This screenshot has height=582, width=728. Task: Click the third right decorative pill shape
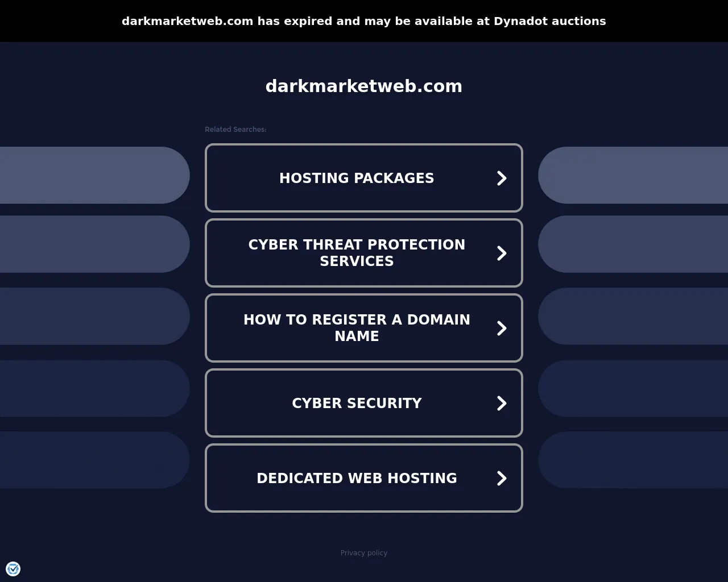point(633,316)
